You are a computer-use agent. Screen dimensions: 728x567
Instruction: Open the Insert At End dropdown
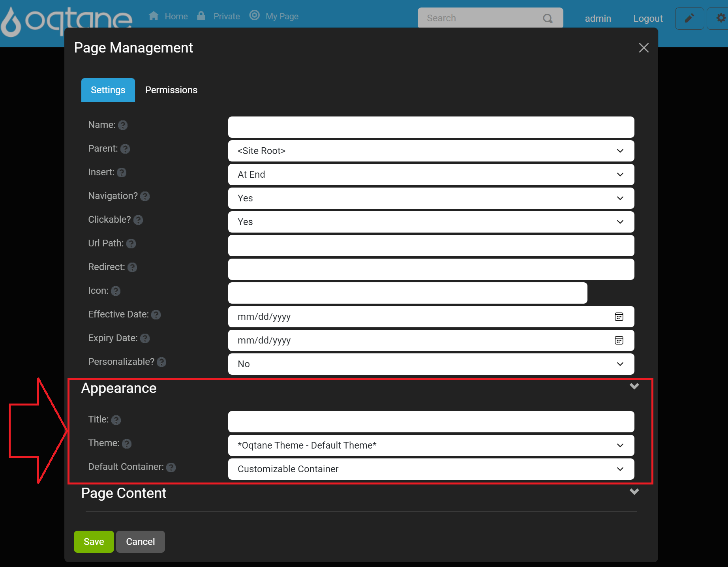pyautogui.click(x=431, y=175)
